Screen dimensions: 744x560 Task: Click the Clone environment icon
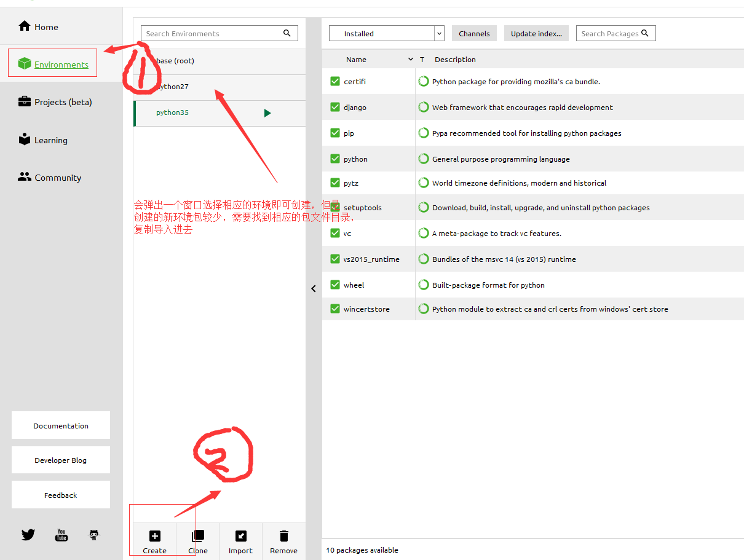[198, 536]
